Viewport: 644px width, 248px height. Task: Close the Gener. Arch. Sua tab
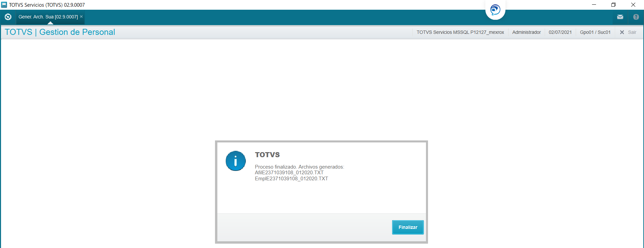pos(81,16)
